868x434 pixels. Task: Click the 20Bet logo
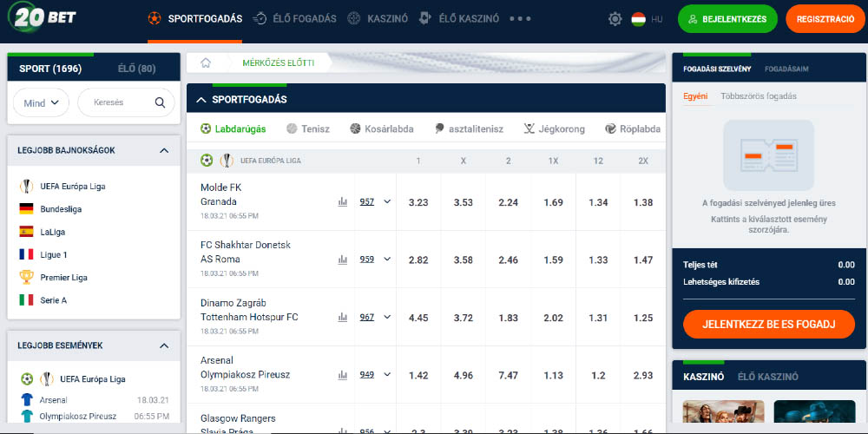pyautogui.click(x=43, y=17)
